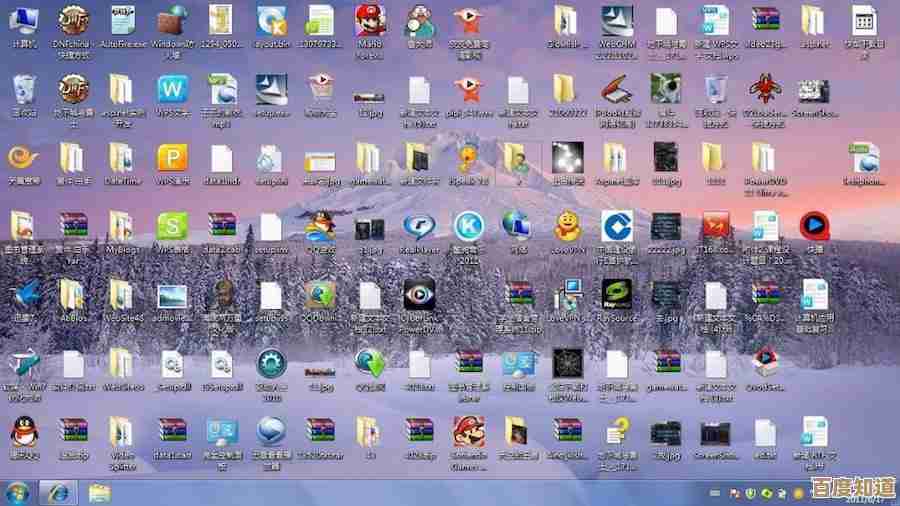Open the yellow question mark help file icon
The width and height of the screenshot is (900, 506).
pyautogui.click(x=616, y=432)
